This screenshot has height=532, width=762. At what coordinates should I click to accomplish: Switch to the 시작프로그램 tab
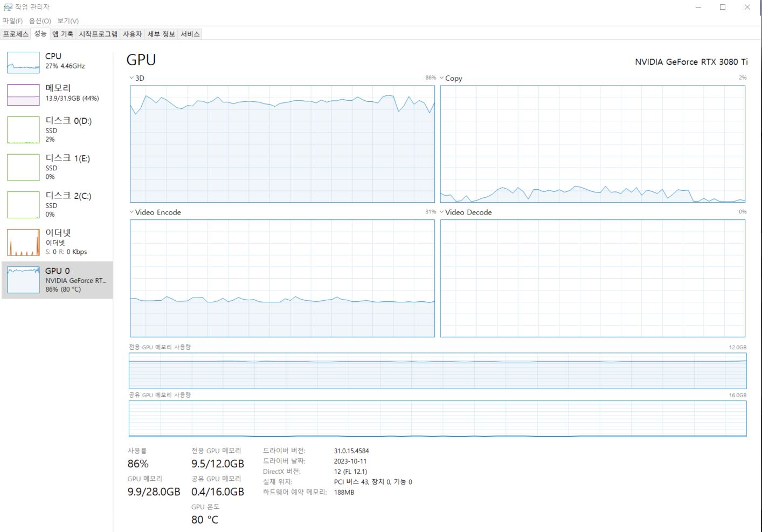click(98, 34)
